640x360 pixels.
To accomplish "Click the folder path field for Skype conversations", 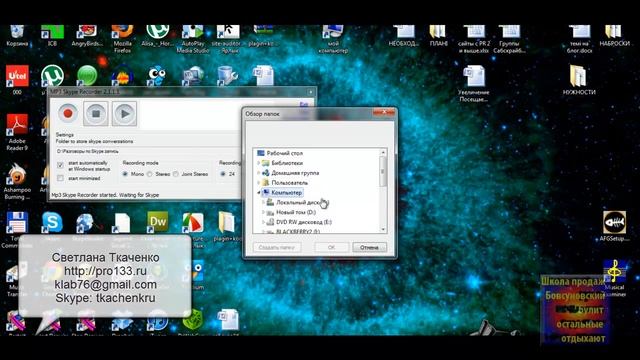I will (148, 151).
